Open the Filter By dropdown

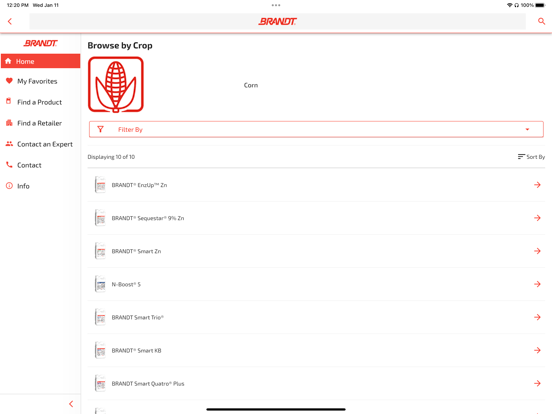point(316,129)
